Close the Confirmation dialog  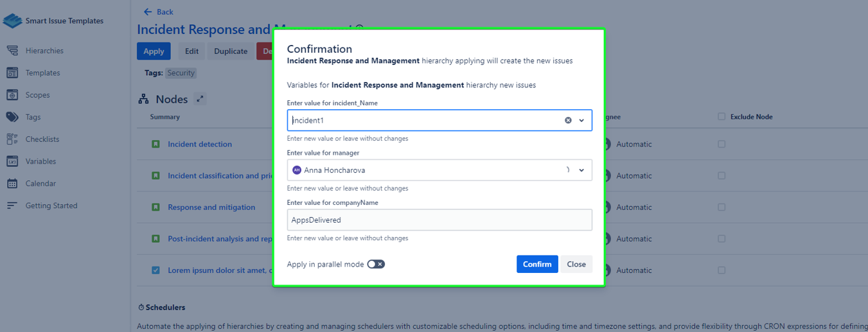(576, 265)
